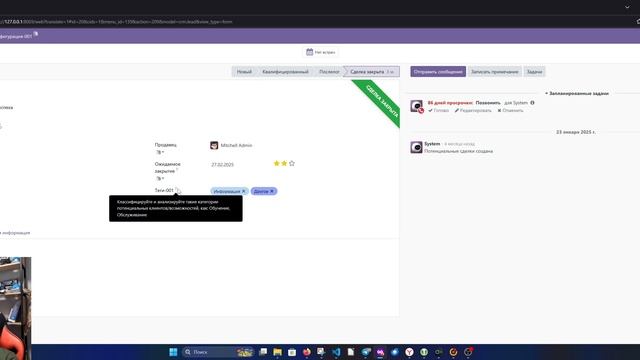Click the Потенциальные сделки создана message
Viewport: 640px width, 360px height.
click(x=458, y=151)
